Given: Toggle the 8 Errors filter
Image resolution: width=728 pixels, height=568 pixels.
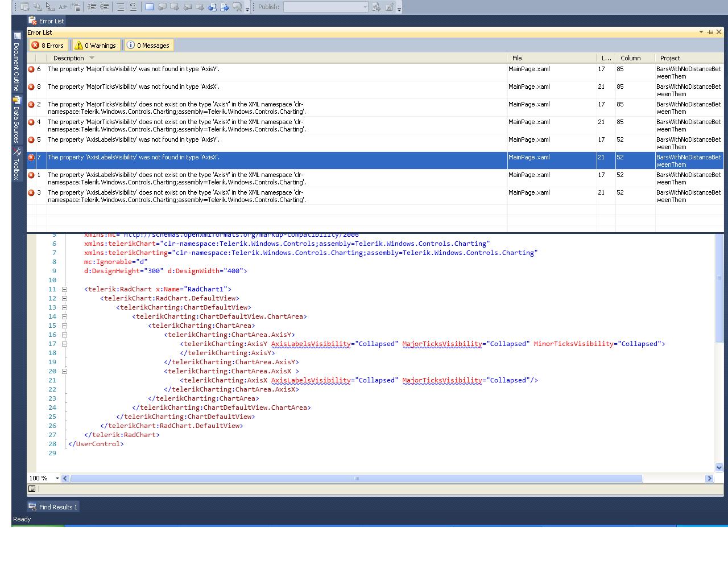Looking at the screenshot, I should coord(48,46).
